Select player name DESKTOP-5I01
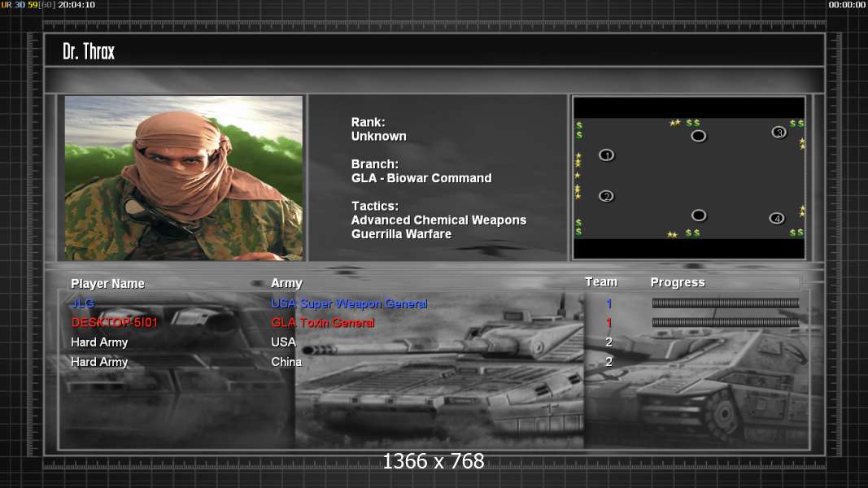 (115, 322)
